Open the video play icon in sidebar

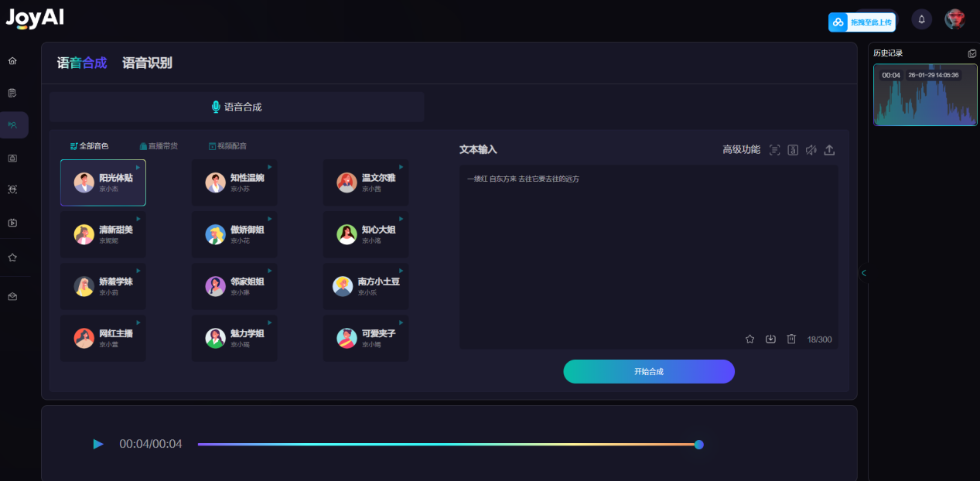pos(12,223)
